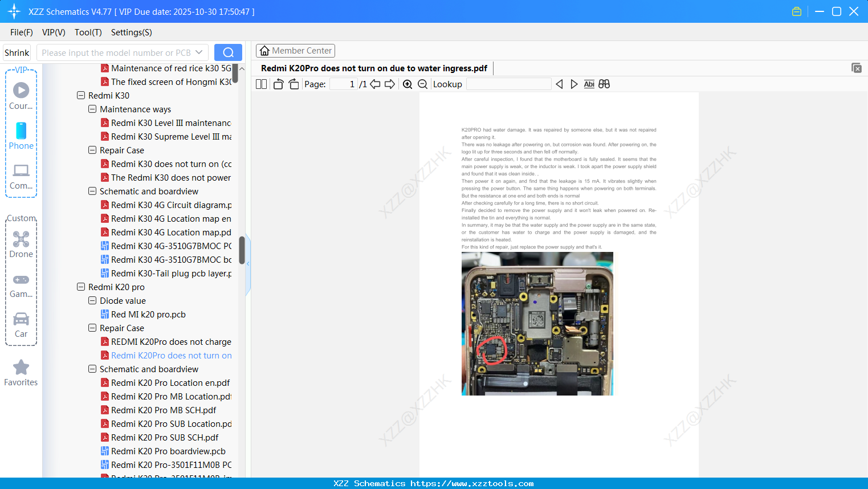Click the binoculars find icon

coord(604,84)
